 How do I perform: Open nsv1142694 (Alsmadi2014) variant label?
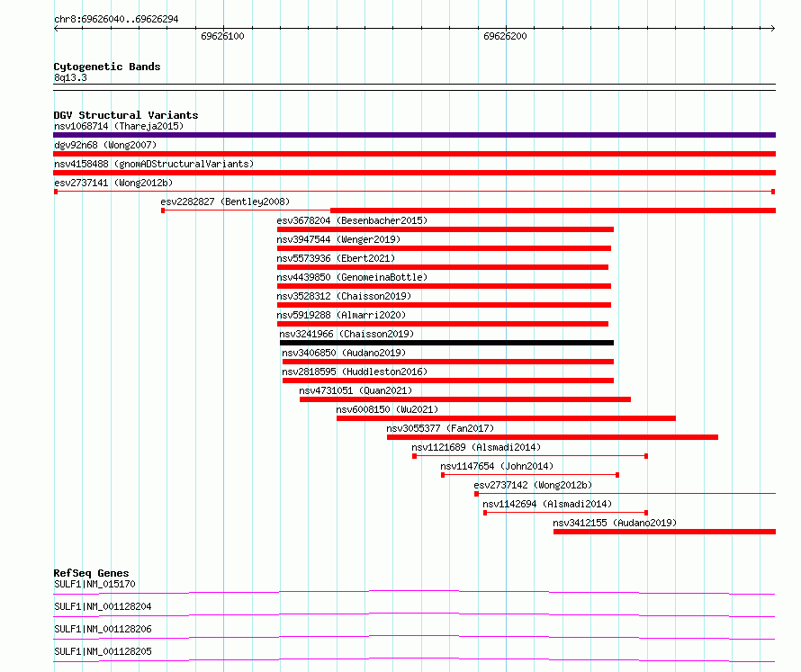[547, 504]
